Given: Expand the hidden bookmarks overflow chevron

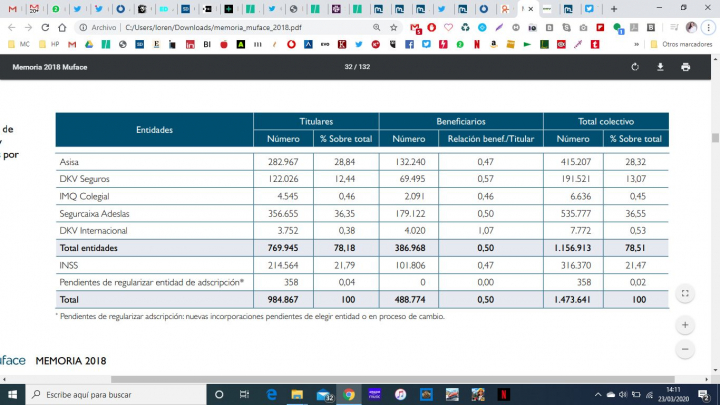Looking at the screenshot, I should pos(637,44).
